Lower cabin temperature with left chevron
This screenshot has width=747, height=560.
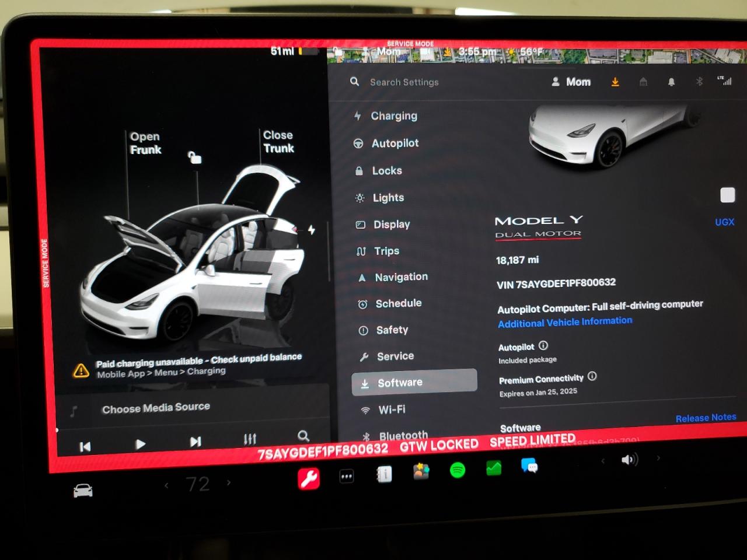166,485
